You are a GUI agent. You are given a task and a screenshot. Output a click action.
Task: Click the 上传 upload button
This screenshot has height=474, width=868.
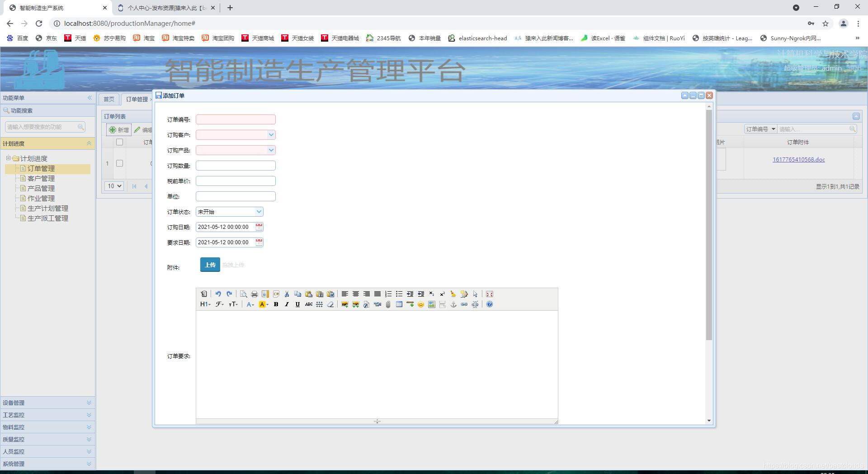point(209,265)
